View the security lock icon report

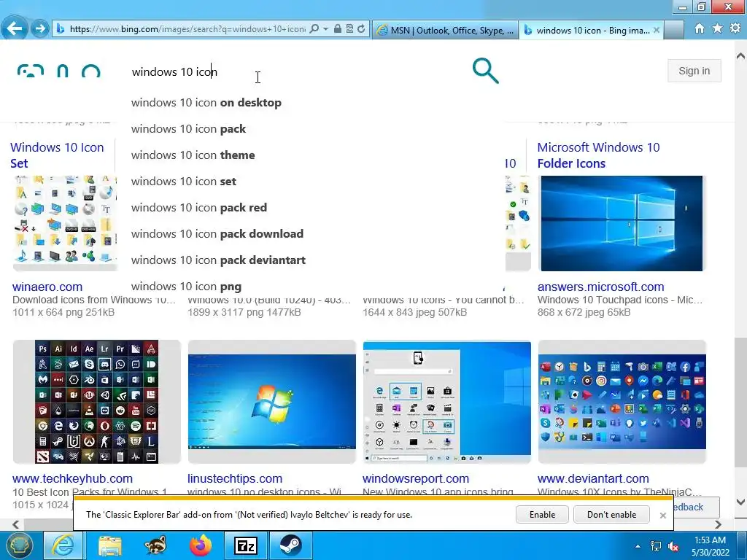pyautogui.click(x=337, y=29)
